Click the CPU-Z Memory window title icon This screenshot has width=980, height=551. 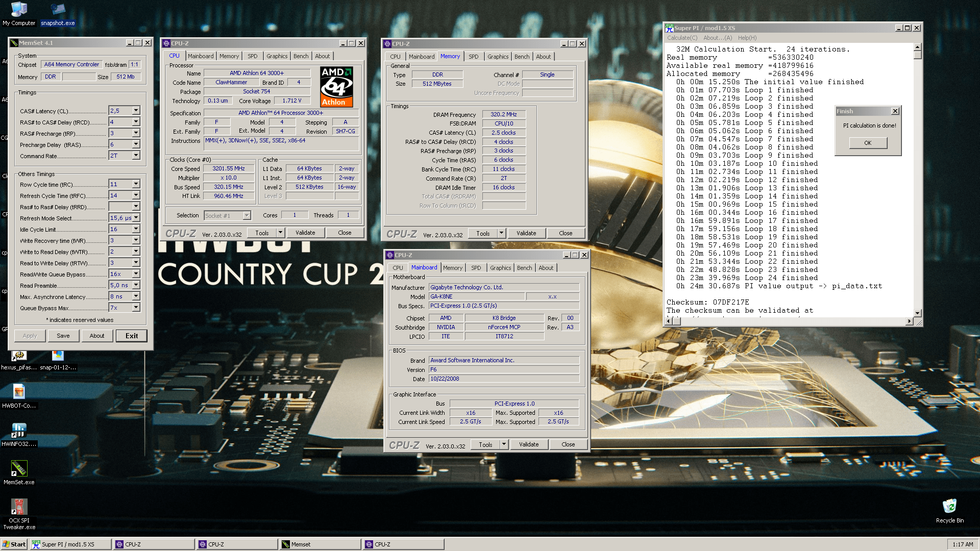(387, 44)
